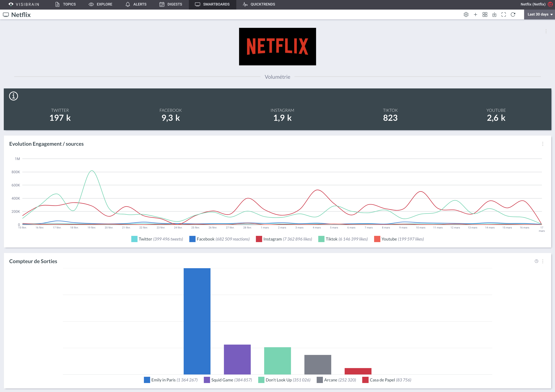Refresh the smartboard data
Viewport: 555px width, 392px height.
point(513,14)
